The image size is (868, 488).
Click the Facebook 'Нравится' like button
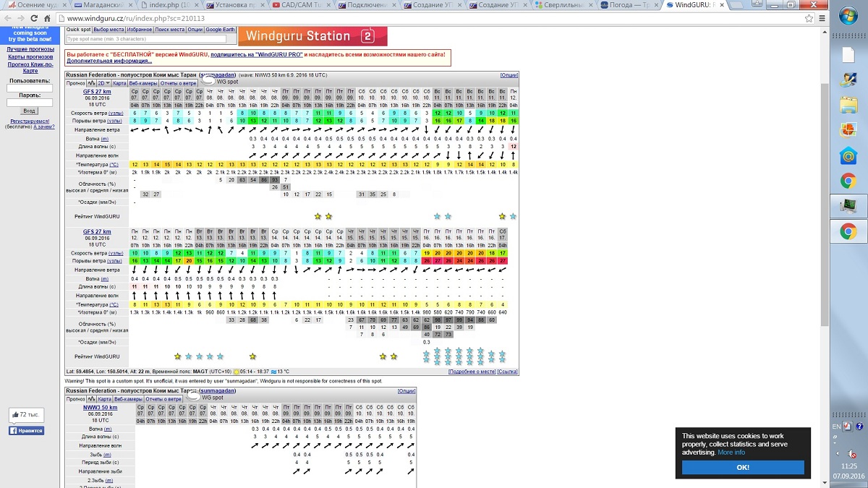27,431
